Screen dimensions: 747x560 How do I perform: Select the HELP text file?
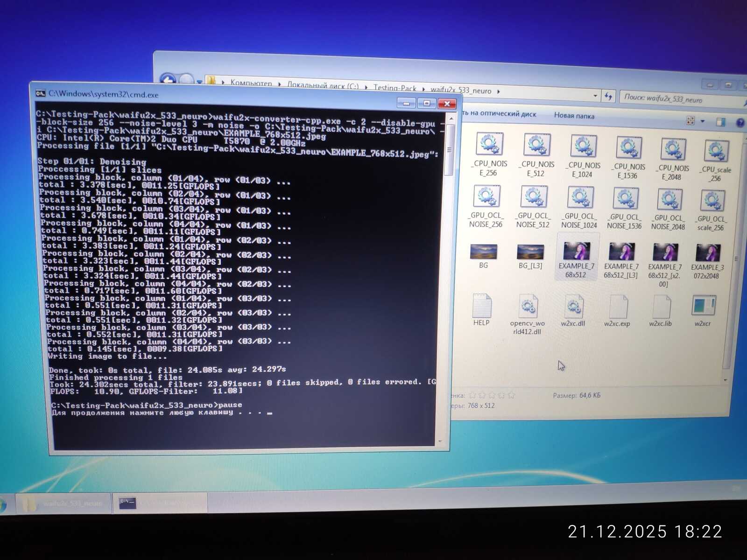[481, 310]
